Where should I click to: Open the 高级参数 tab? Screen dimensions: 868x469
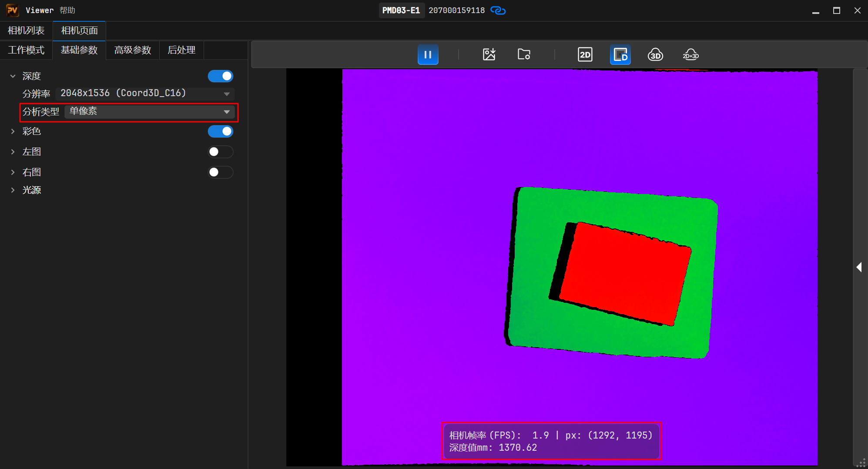133,50
